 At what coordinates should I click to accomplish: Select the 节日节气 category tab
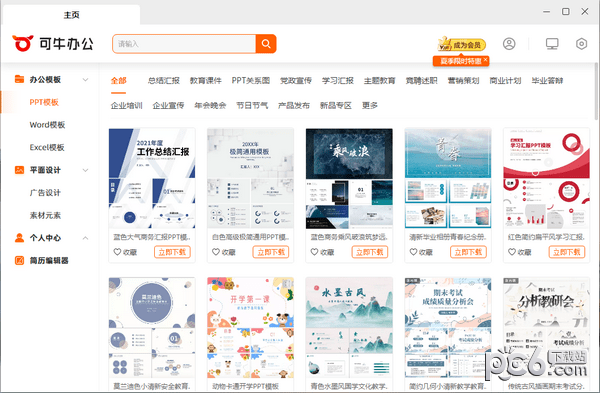pos(252,105)
